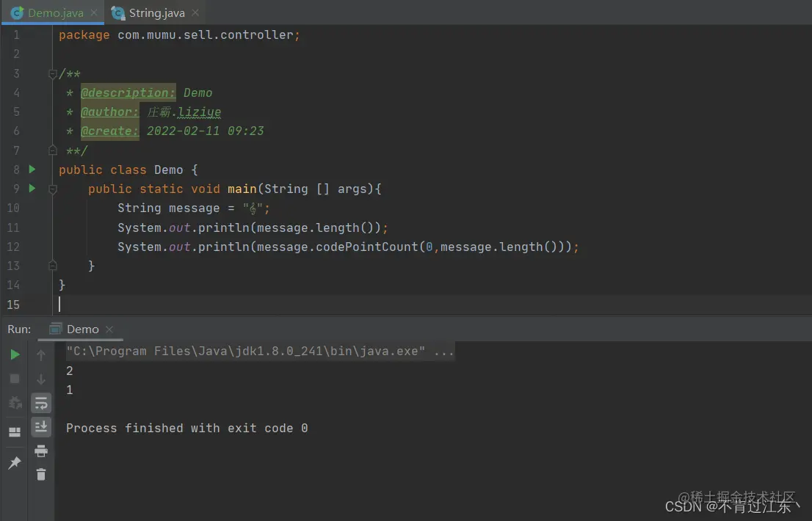Click the run gutter arrow beside main method

pyautogui.click(x=32, y=189)
